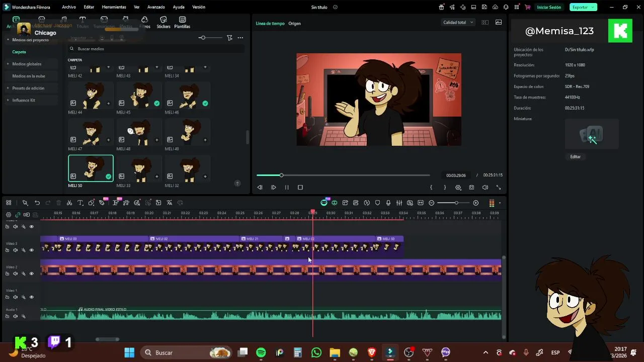Open the voiceover microphone icon
Image resolution: width=644 pixels, height=362 pixels.
click(x=388, y=203)
